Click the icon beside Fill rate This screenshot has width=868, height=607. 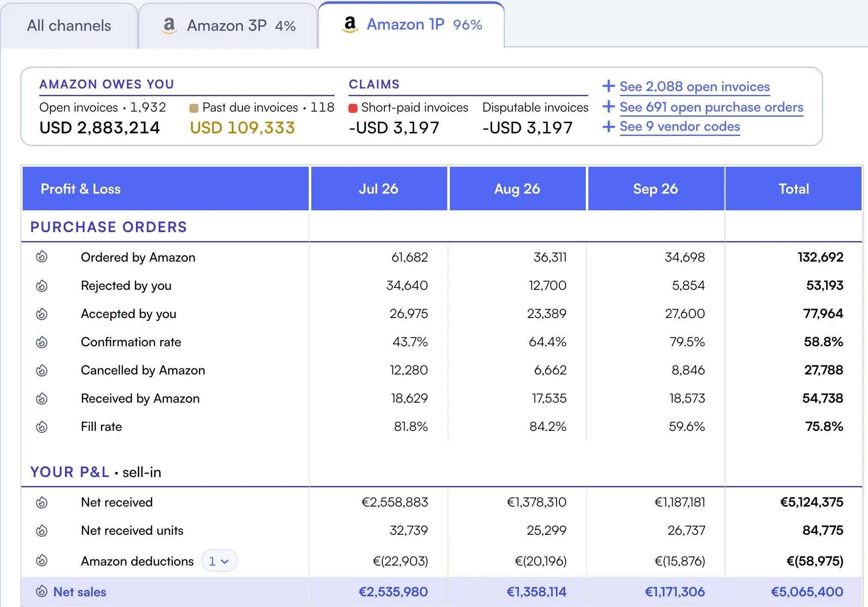(x=41, y=426)
